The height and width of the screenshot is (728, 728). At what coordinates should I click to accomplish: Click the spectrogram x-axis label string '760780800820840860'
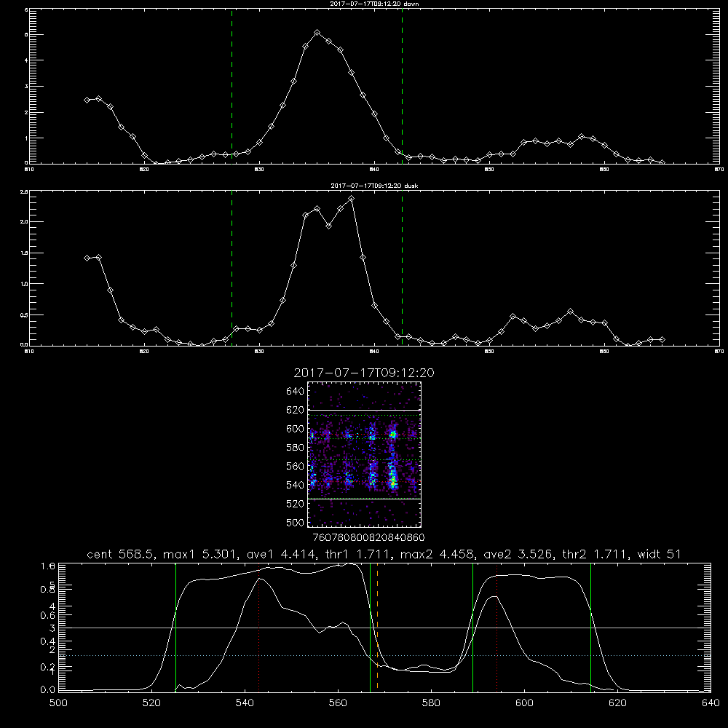(x=369, y=537)
